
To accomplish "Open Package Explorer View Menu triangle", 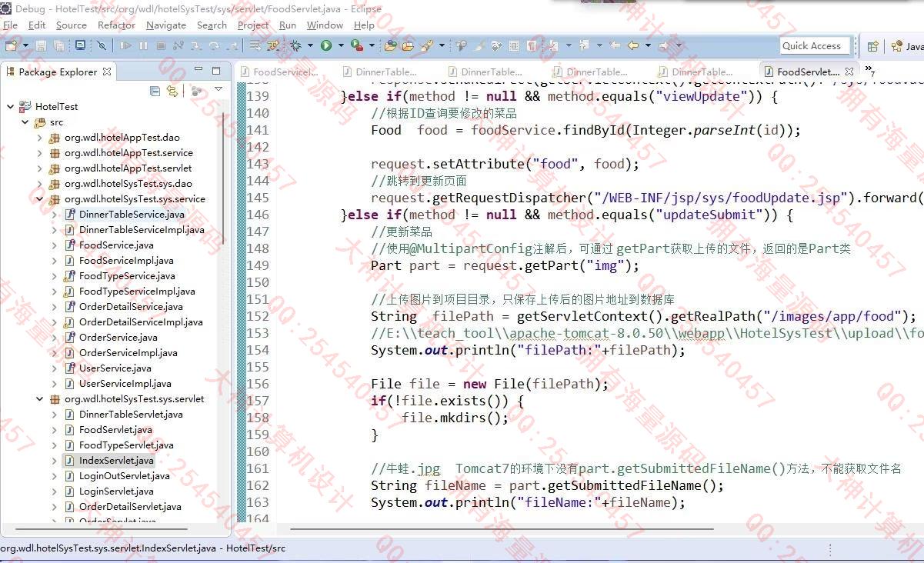I will click(218, 90).
